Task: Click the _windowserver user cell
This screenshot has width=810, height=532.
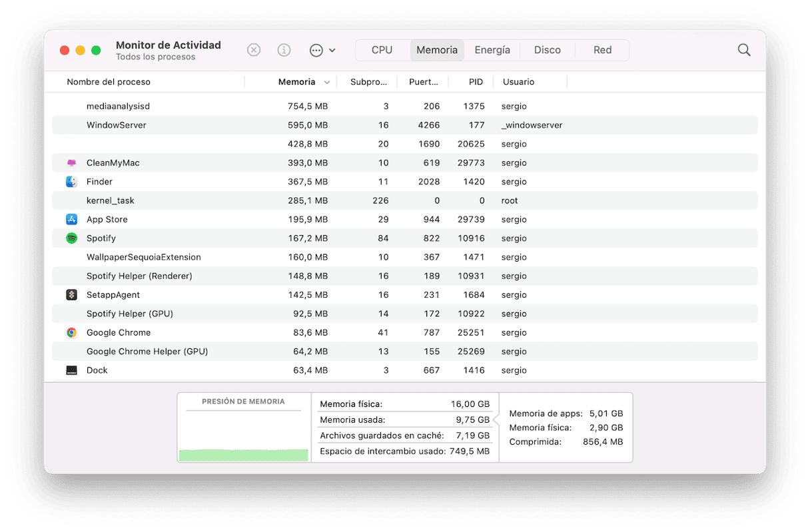Action: (x=532, y=125)
